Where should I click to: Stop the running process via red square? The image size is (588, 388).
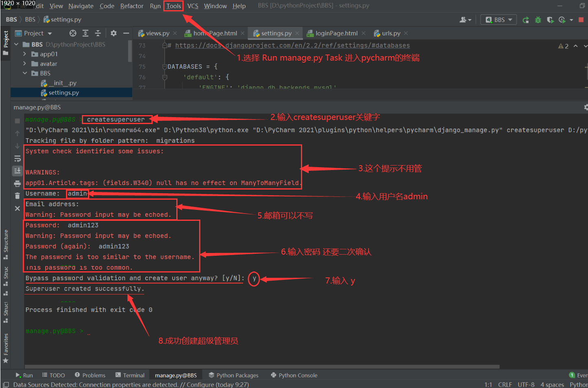(x=581, y=20)
